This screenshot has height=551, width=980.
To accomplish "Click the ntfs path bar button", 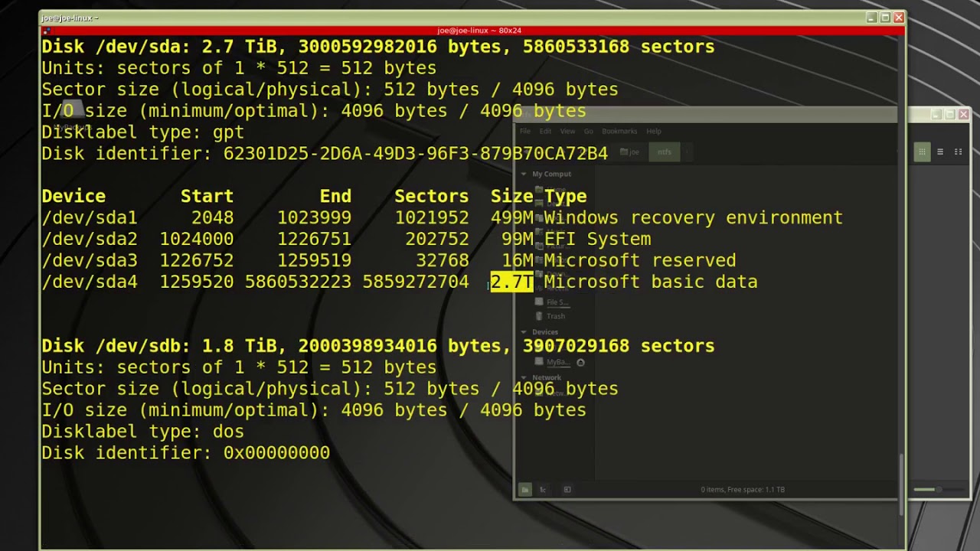I will pyautogui.click(x=663, y=152).
